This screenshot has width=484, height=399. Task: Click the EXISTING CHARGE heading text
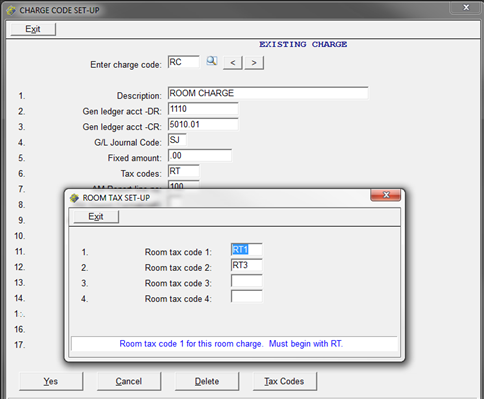(x=303, y=44)
